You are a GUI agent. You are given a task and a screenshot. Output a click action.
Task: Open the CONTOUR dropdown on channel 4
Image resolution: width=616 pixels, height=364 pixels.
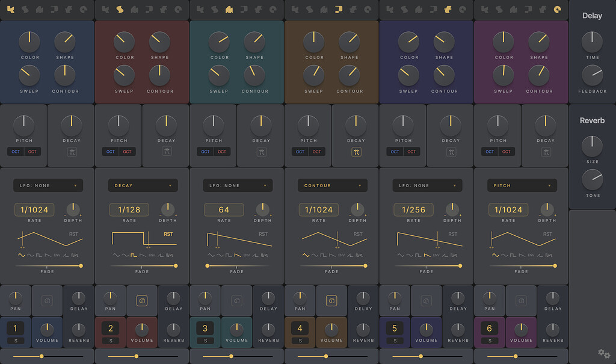[332, 185]
